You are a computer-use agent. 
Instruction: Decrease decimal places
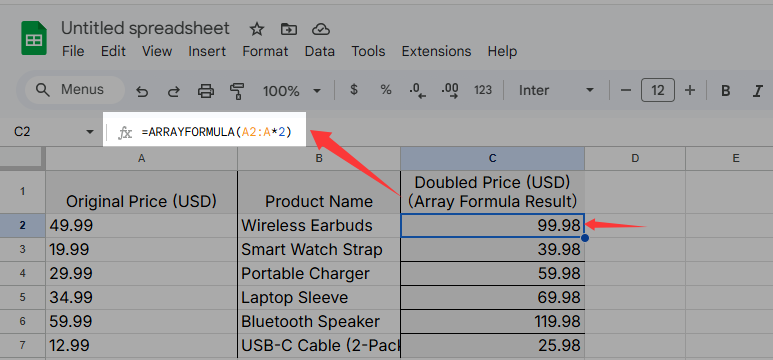pos(418,91)
